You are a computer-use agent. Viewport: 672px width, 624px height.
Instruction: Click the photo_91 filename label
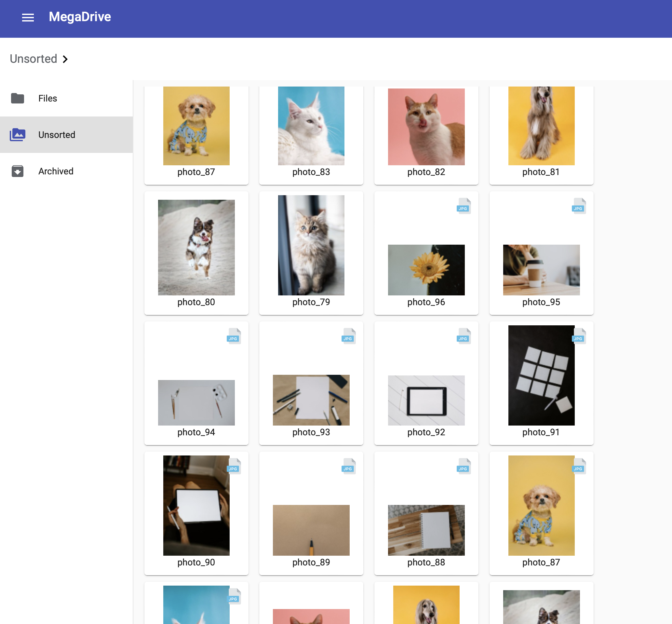click(x=541, y=432)
